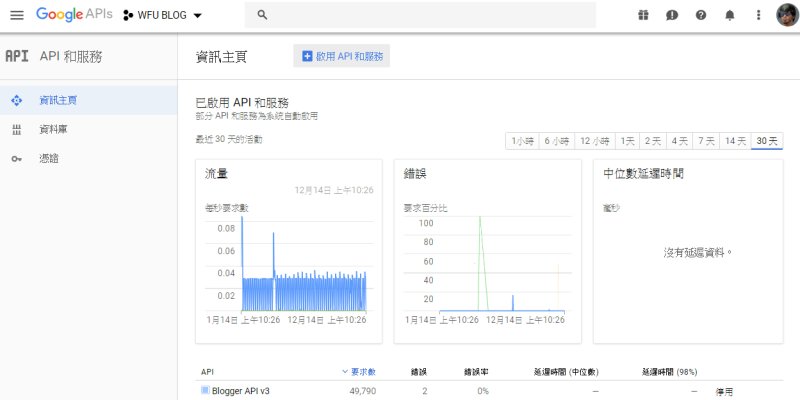Image resolution: width=800 pixels, height=400 pixels.
Task: Click the 中位數延遲時間 card title
Action: (x=643, y=174)
